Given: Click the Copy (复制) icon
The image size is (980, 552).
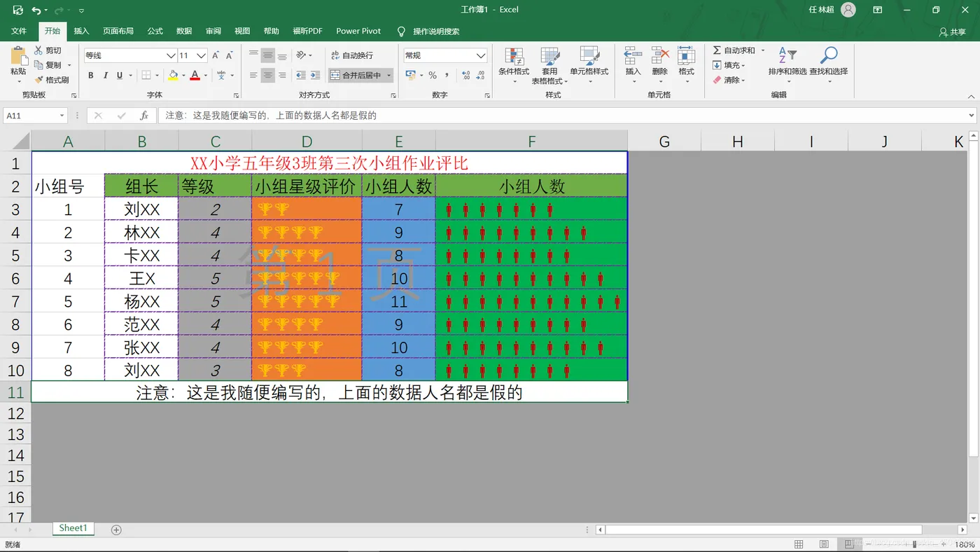Looking at the screenshot, I should [x=38, y=65].
